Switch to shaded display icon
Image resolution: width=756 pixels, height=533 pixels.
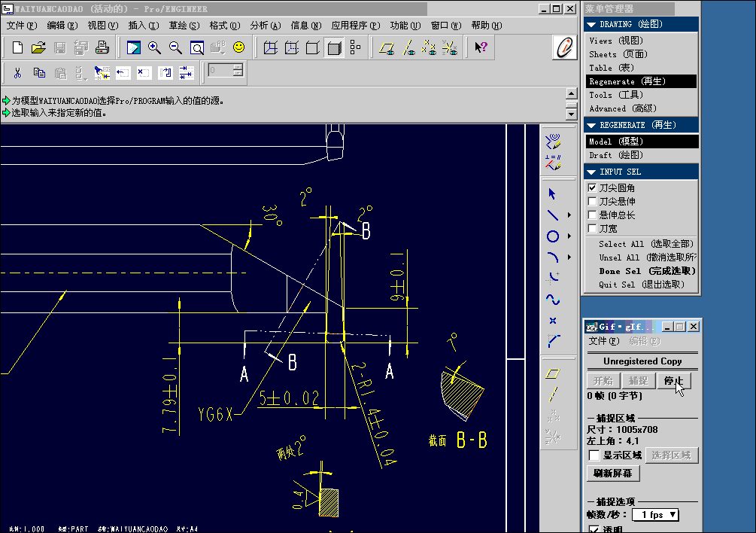pyautogui.click(x=334, y=47)
